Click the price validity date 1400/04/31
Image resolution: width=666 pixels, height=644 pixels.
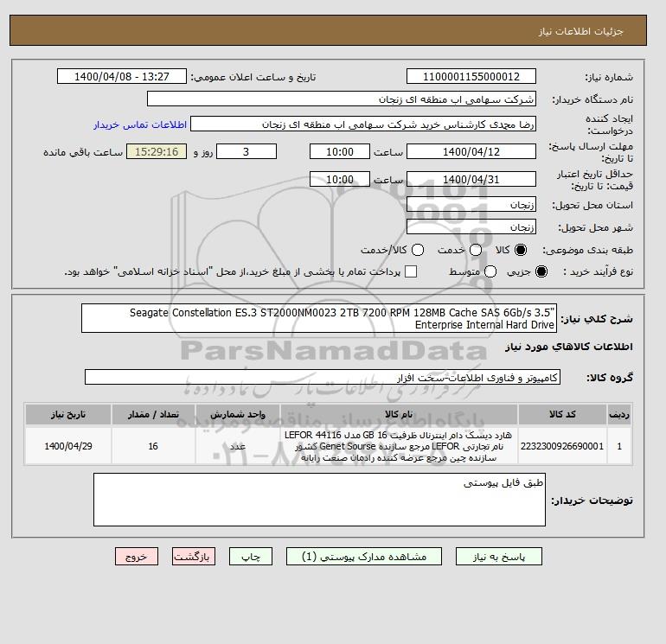tap(471, 179)
